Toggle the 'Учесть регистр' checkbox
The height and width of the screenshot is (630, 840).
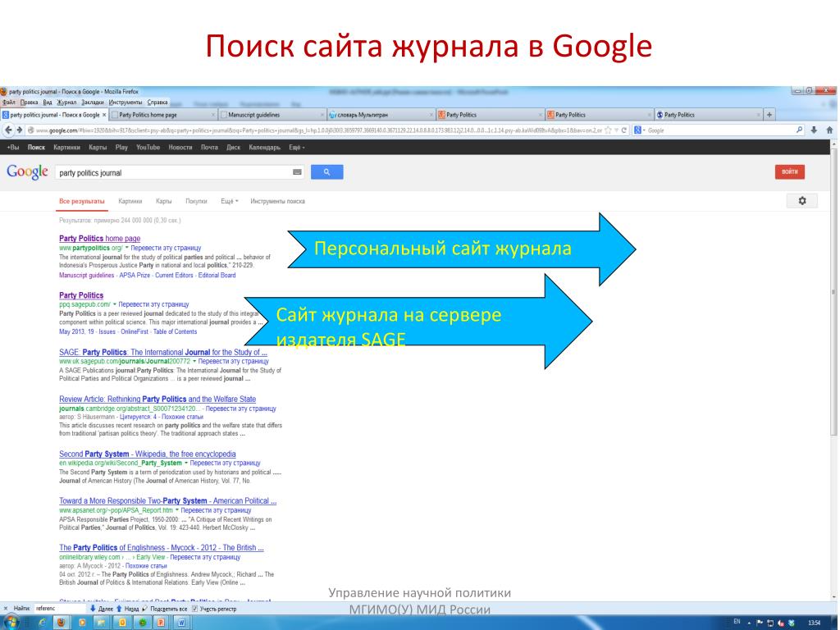[194, 609]
